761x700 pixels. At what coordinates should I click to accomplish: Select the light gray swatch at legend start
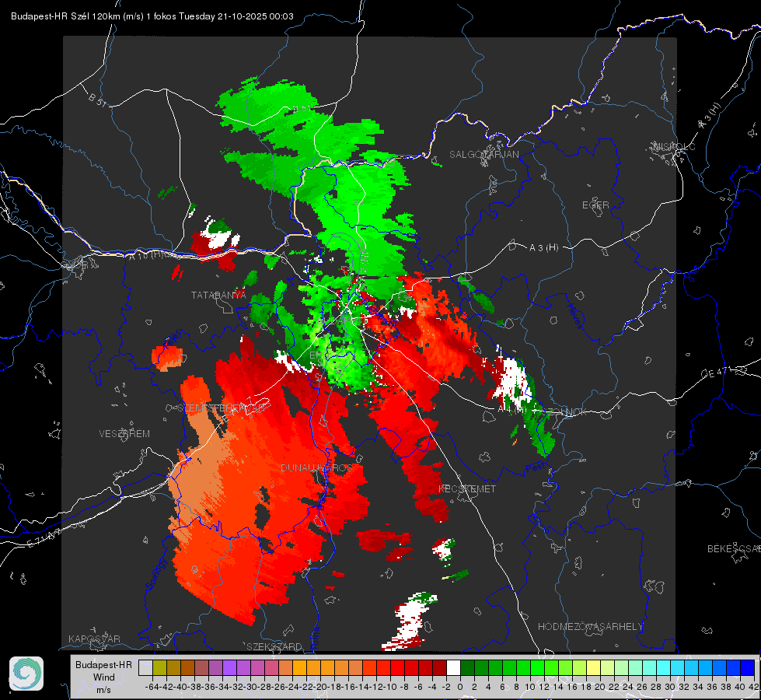[x=145, y=668]
